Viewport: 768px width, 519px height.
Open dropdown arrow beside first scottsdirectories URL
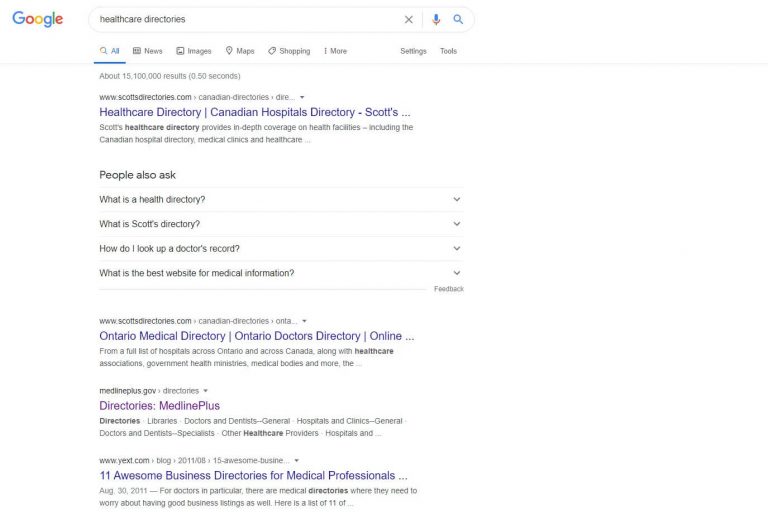(302, 97)
